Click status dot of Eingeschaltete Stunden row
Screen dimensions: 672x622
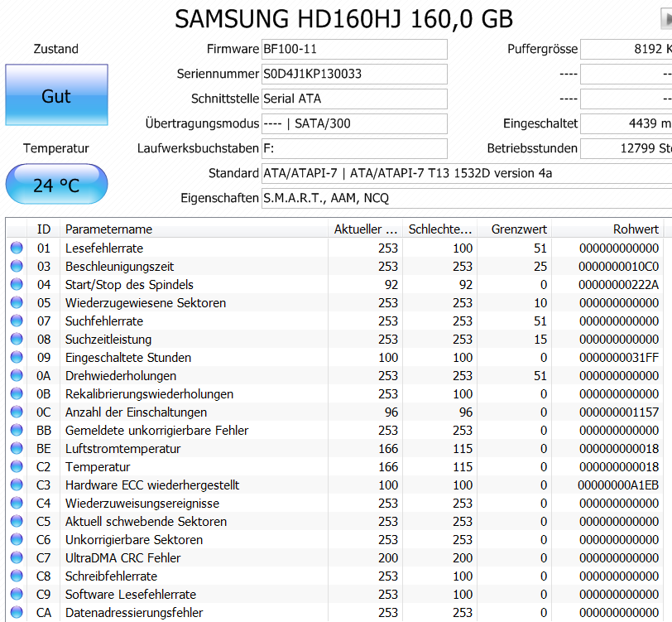pos(17,357)
